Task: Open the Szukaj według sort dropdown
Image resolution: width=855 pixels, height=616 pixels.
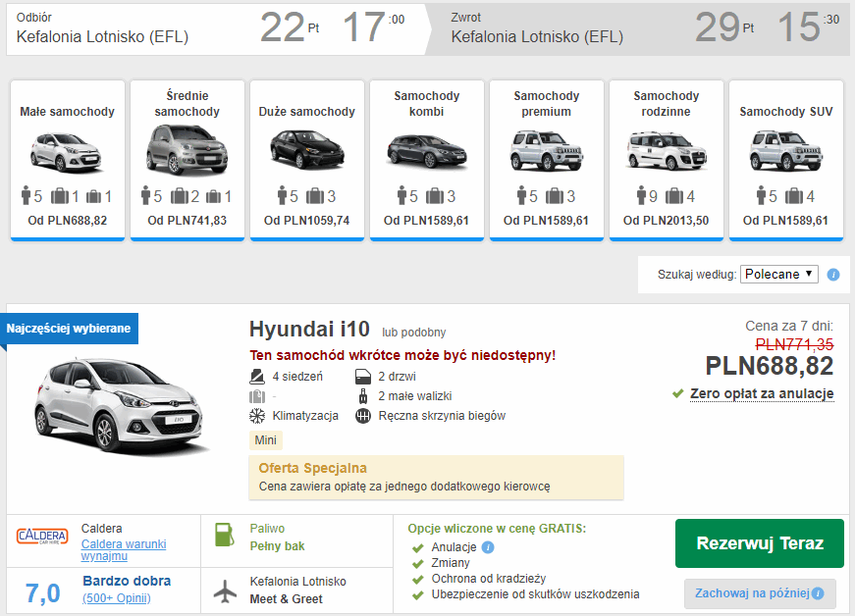Action: click(778, 275)
